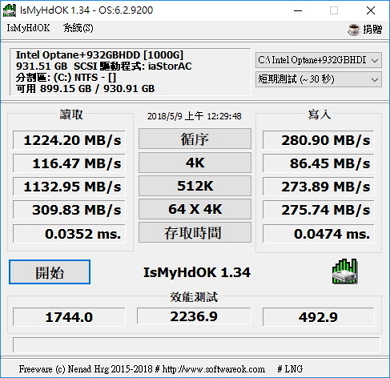Click the 可用 899.15 GB / 930.91 GB line
Viewport: 390px width, 378px height.
click(85, 89)
